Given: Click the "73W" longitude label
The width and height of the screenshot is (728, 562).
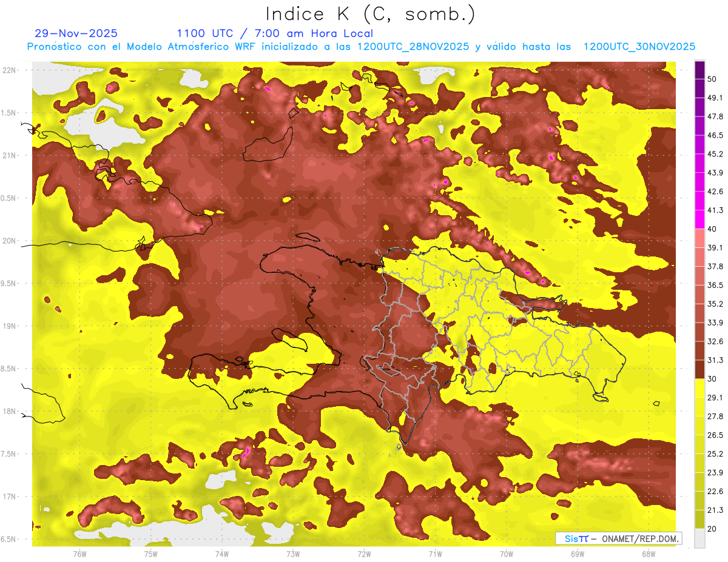Looking at the screenshot, I should coord(293,554).
